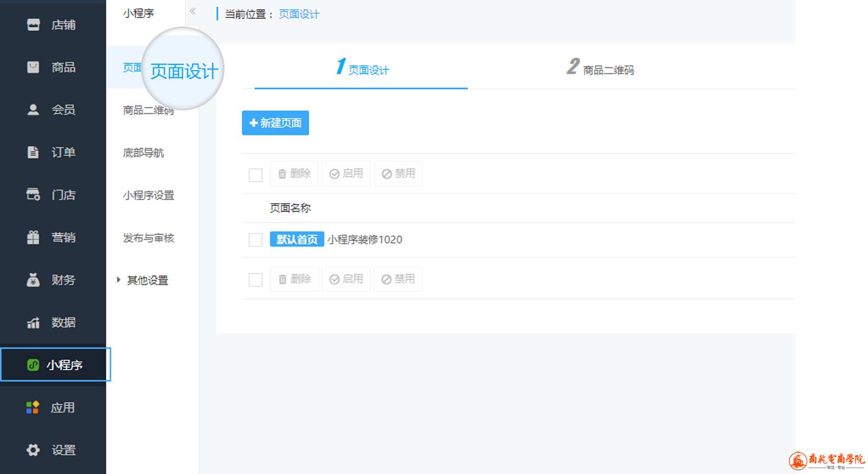Click the top 删除 delete button
868x474 pixels.
tap(294, 174)
